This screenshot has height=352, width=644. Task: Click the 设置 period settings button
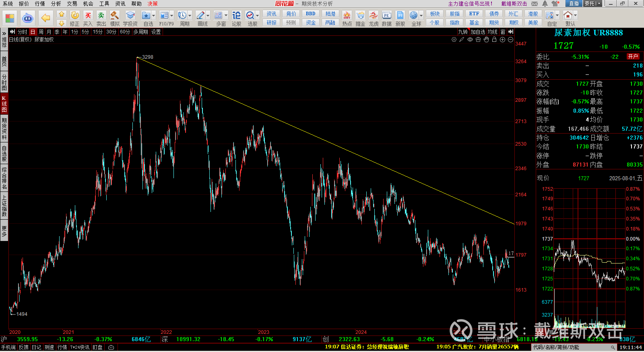pos(156,32)
